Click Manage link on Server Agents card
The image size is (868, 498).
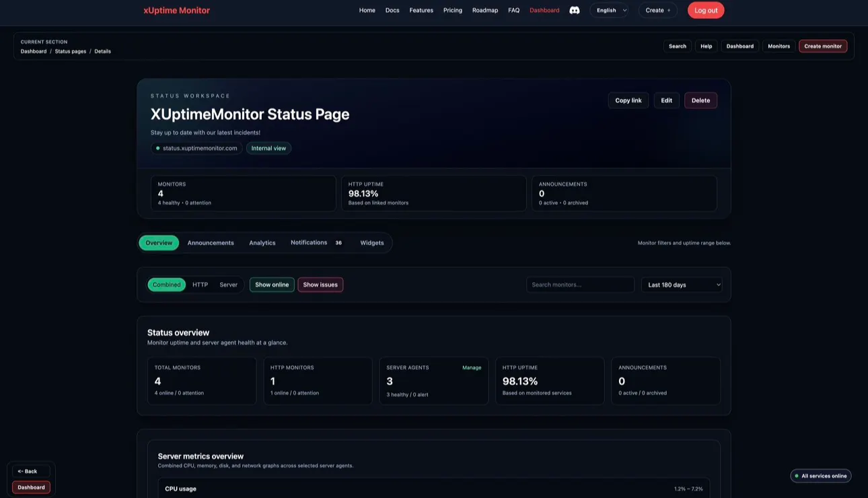coord(472,368)
